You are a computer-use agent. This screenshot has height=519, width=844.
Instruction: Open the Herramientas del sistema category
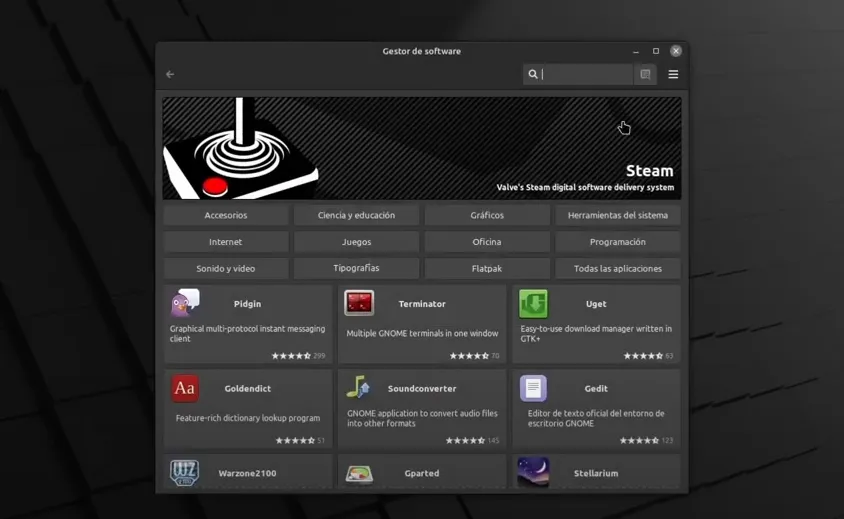[618, 215]
